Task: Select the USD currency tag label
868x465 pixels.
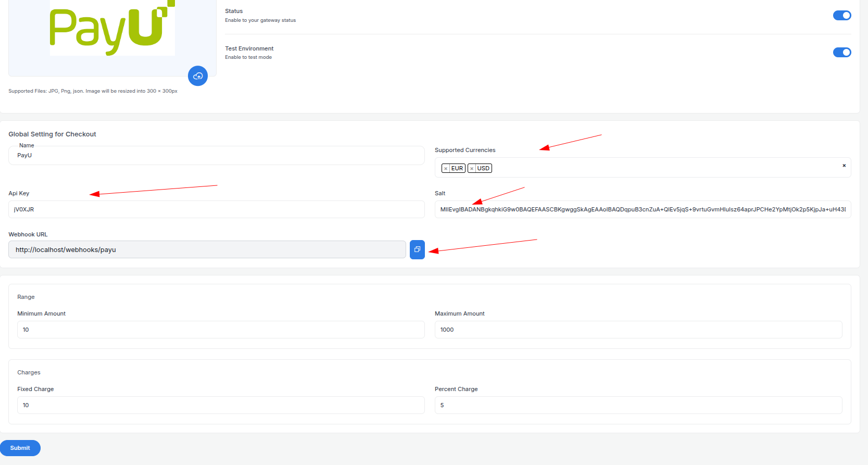Action: (x=483, y=168)
